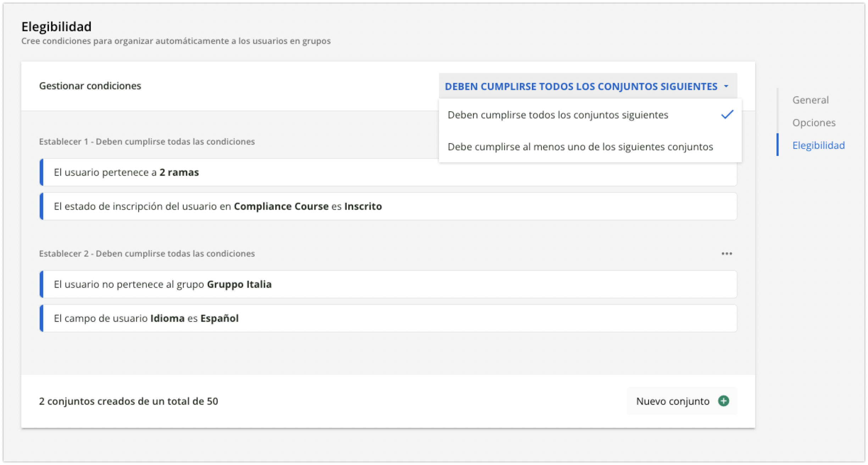Open condition 'El usuario pertenece a 2 ramas'
This screenshot has width=868, height=465.
pyautogui.click(x=388, y=172)
